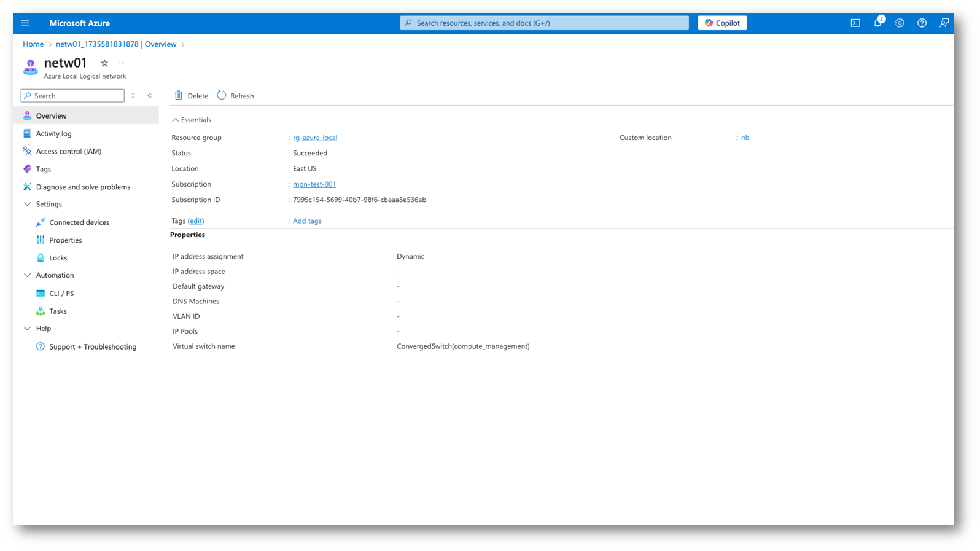Open the rg-azure-local resource group link
Screen dimensions: 980x551
coord(314,138)
